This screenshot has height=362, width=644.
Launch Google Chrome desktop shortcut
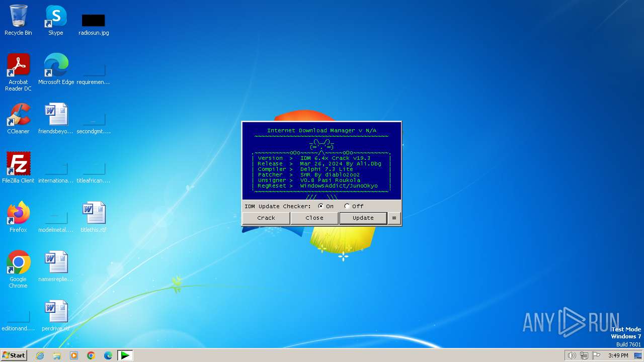pos(18,269)
